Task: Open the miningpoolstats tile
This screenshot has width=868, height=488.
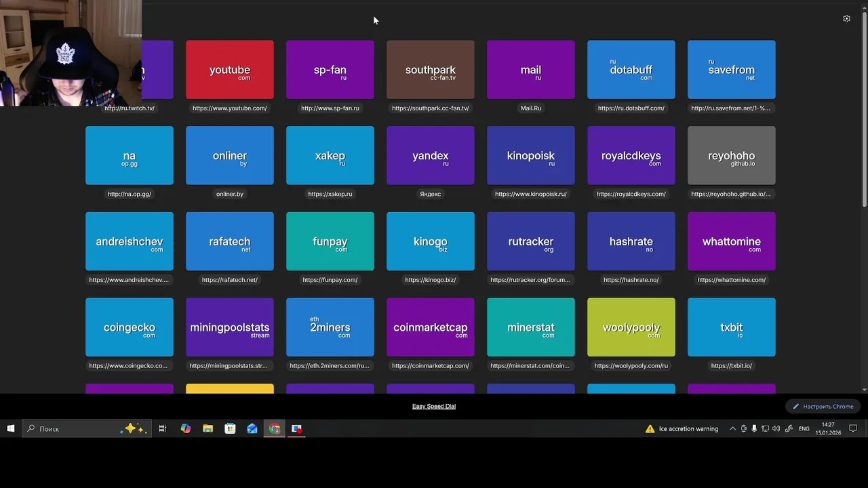Action: (x=230, y=327)
